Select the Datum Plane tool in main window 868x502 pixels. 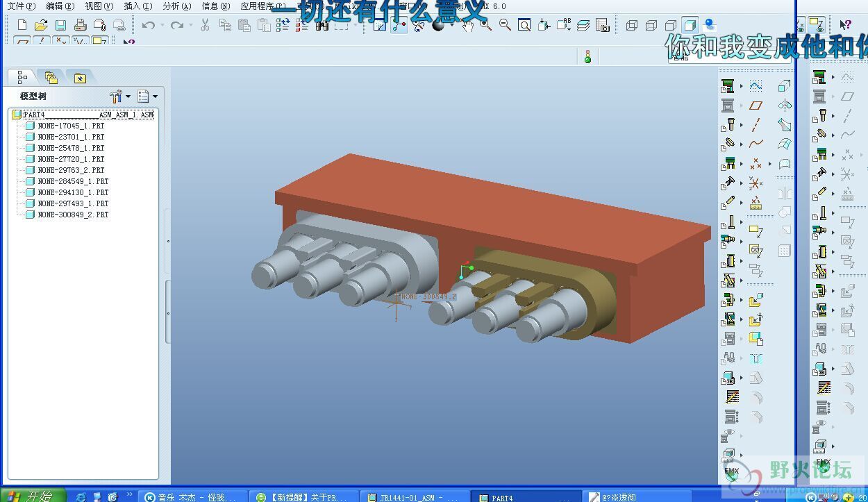(756, 106)
